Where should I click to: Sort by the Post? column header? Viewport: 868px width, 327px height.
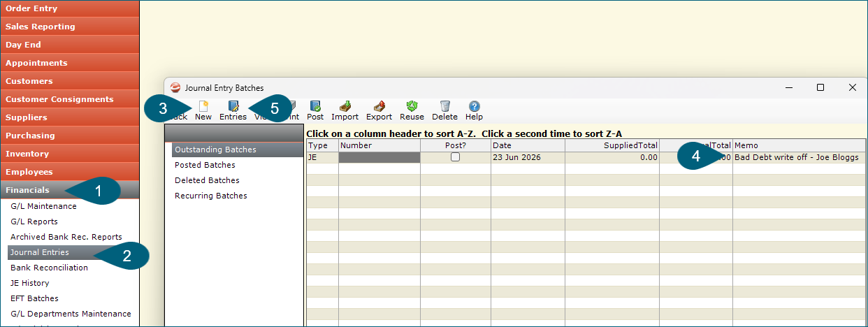(x=456, y=145)
